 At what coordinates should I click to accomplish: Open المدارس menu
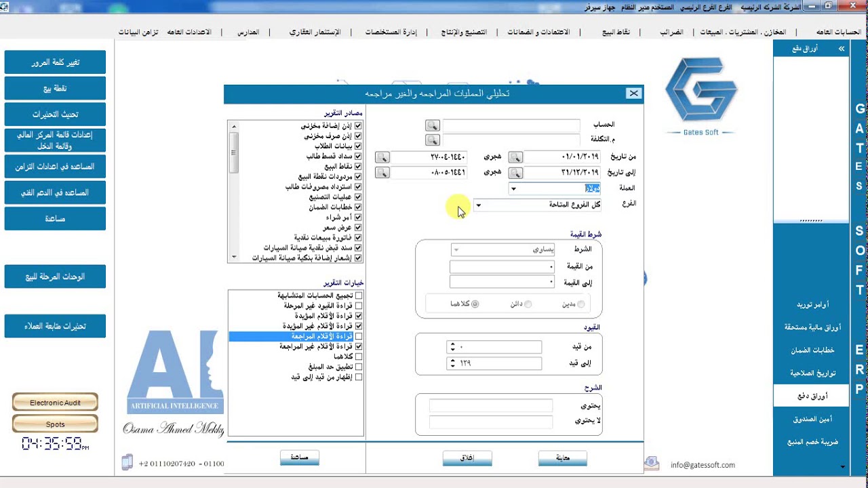[248, 32]
